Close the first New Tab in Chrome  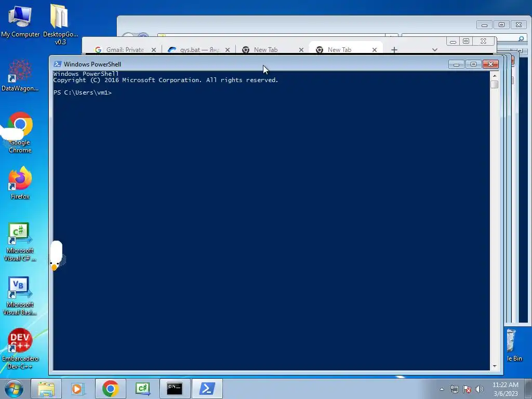click(x=301, y=50)
